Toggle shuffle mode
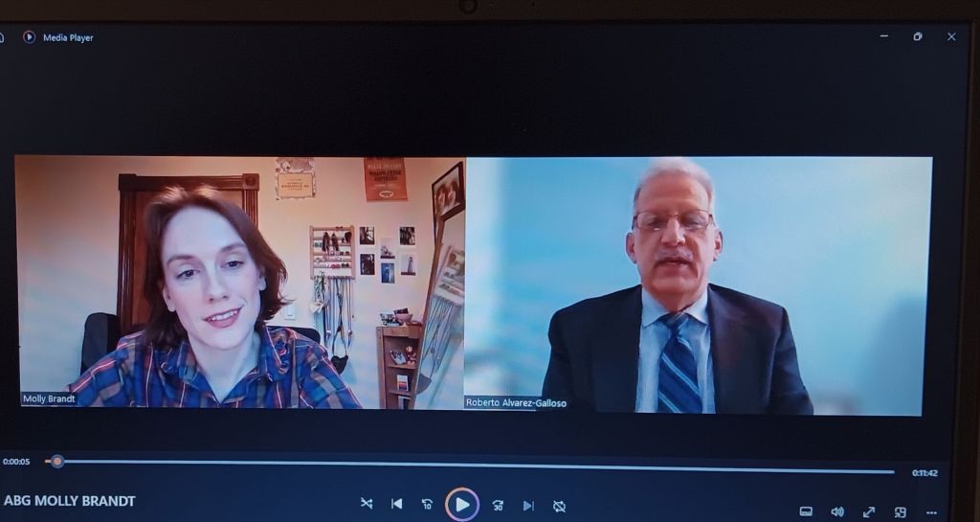This screenshot has width=980, height=522. pyautogui.click(x=366, y=504)
